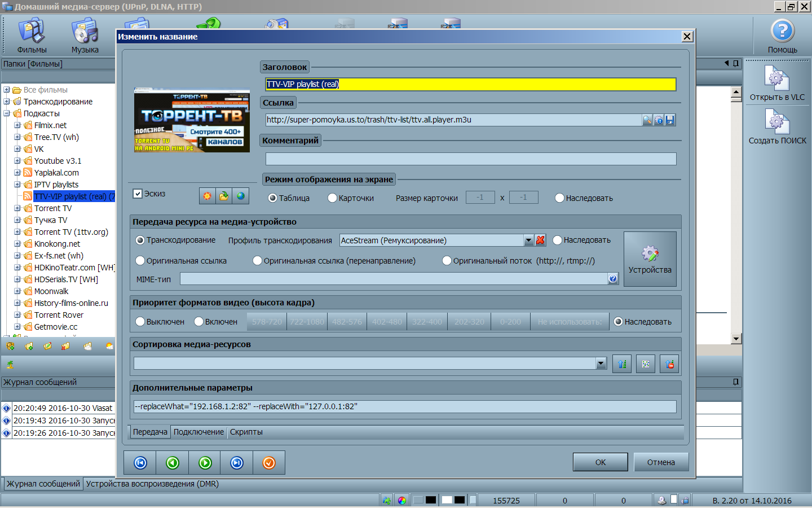Image resolution: width=812 pixels, height=508 pixels.
Task: Click the orange checkmark navigation button
Action: 269,463
